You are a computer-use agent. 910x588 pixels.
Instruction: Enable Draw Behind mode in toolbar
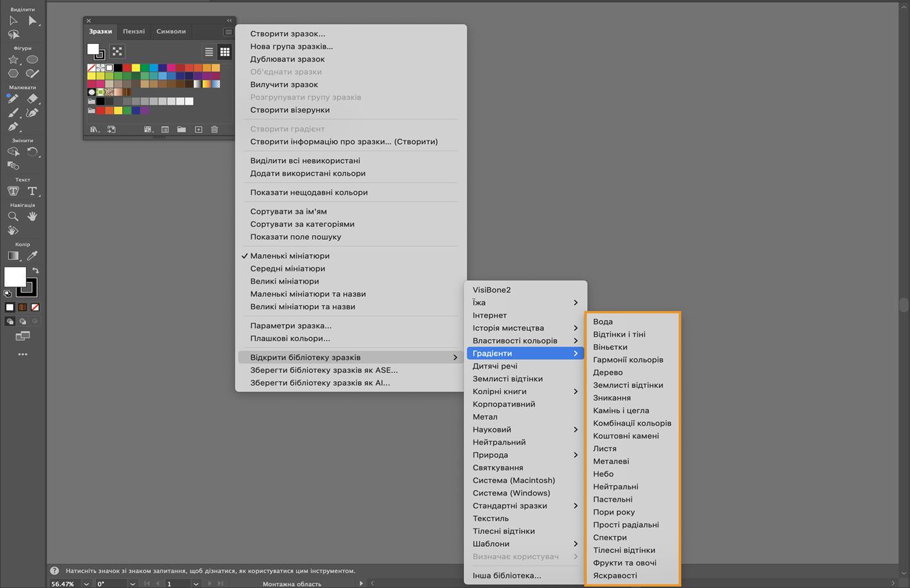23,321
